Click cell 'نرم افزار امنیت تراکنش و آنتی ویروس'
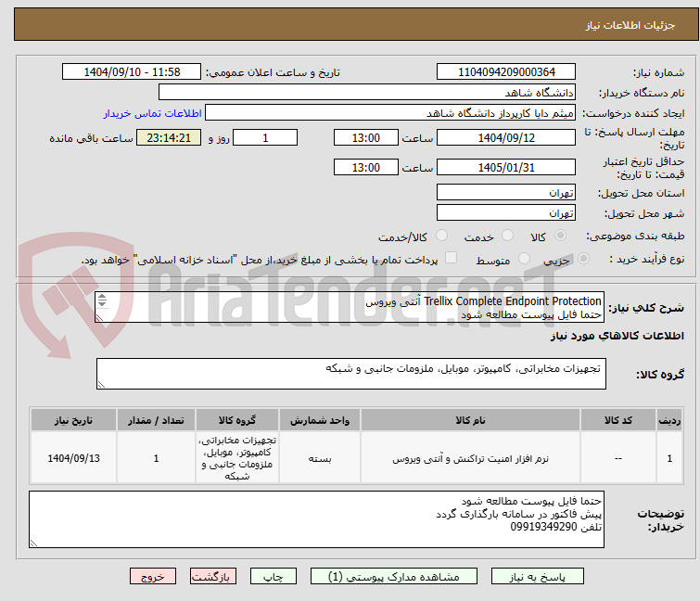 point(470,458)
